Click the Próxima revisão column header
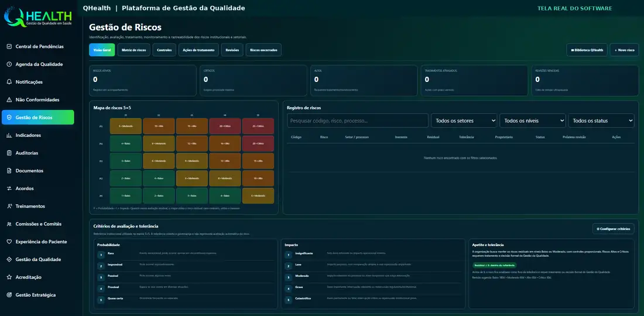 coord(574,137)
